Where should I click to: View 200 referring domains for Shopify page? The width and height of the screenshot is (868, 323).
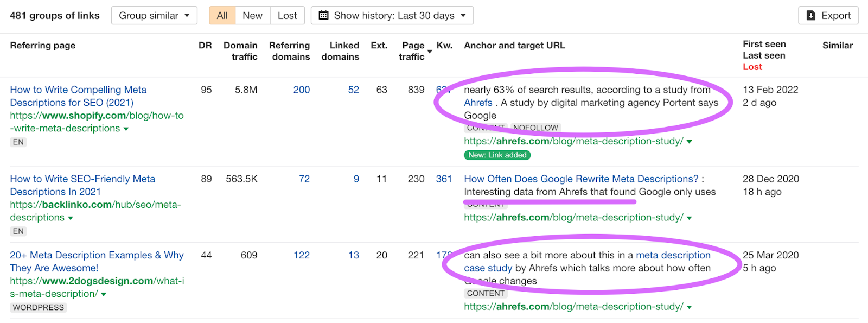coord(302,90)
